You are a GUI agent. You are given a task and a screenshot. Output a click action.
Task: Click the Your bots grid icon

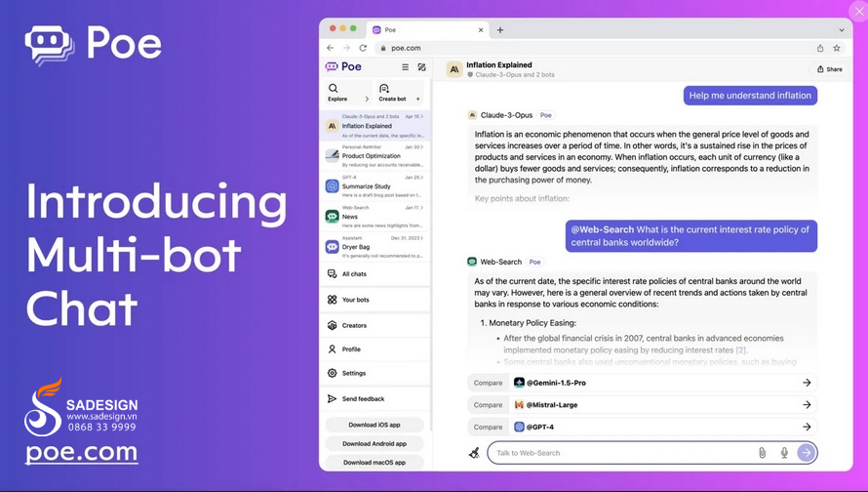[333, 300]
